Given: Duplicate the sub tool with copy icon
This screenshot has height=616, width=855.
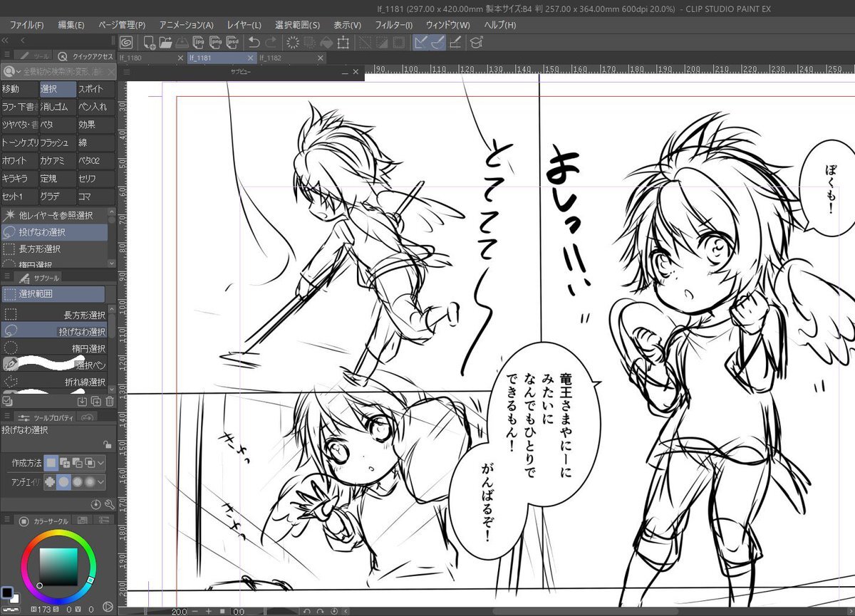Looking at the screenshot, I should click(96, 402).
